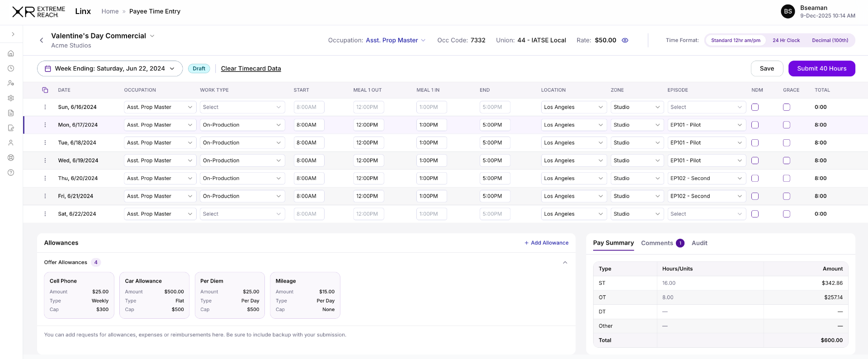The height and width of the screenshot is (359, 868).
Task: Open Zone dropdown for Wed, 6/19/2024
Action: (637, 161)
